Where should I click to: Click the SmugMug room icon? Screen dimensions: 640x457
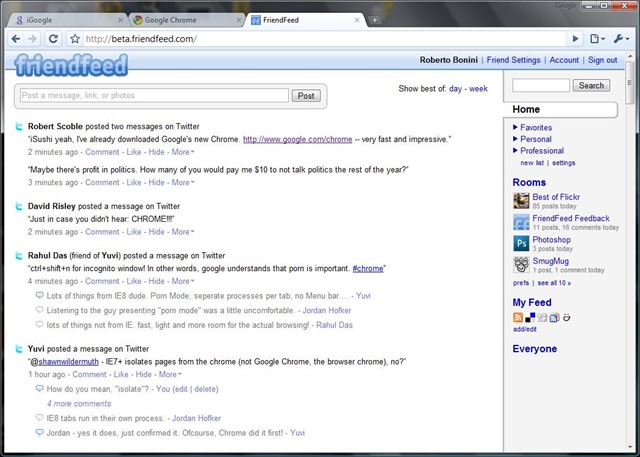point(521,265)
